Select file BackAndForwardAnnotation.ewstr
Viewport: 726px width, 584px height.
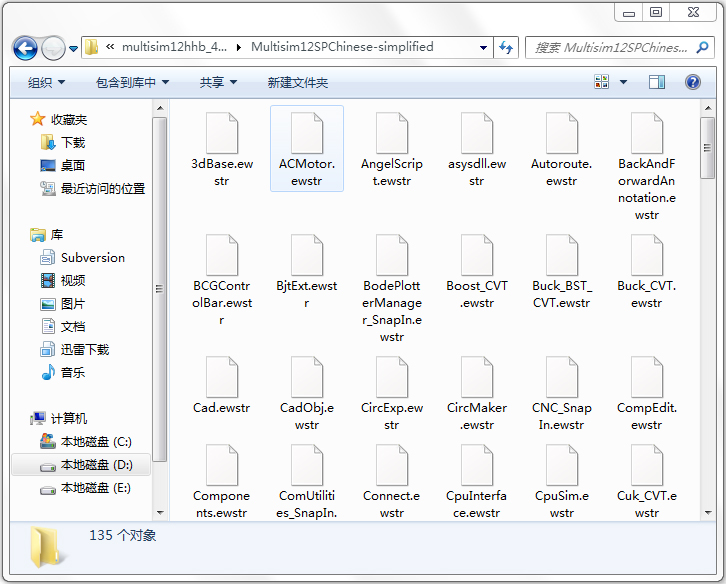point(647,165)
